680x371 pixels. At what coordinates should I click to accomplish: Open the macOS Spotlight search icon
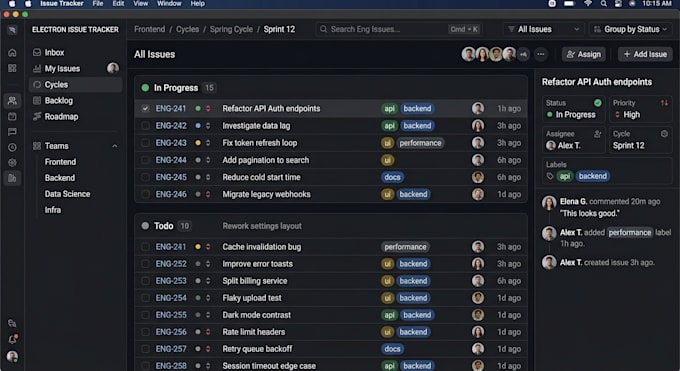(603, 3)
